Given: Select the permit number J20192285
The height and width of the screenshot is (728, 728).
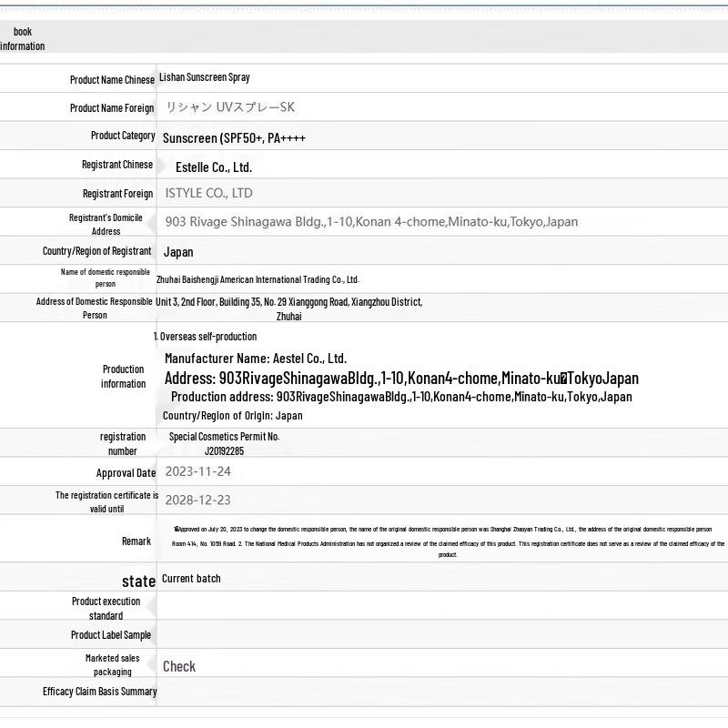Looking at the screenshot, I should coord(224,451).
